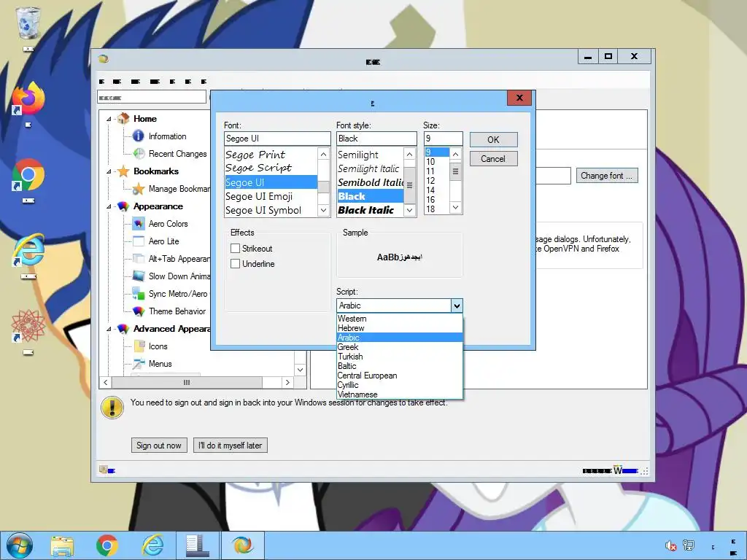This screenshot has height=560, width=747.
Task: Click the Aero Colors icon
Action: (x=138, y=224)
